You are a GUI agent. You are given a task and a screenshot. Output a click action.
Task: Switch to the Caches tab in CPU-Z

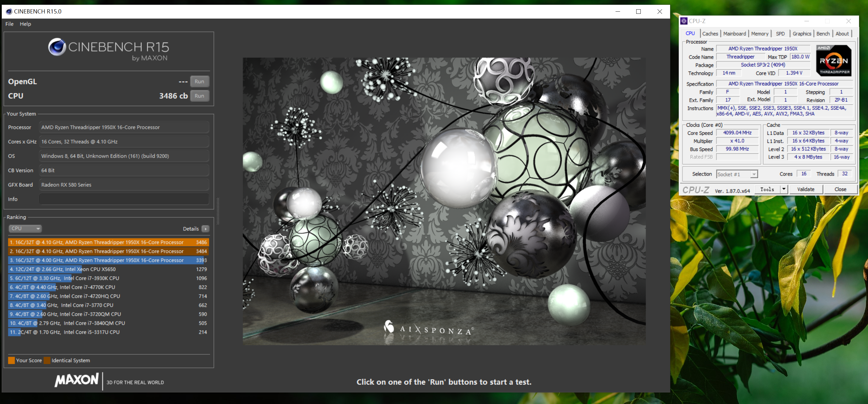[x=710, y=34]
